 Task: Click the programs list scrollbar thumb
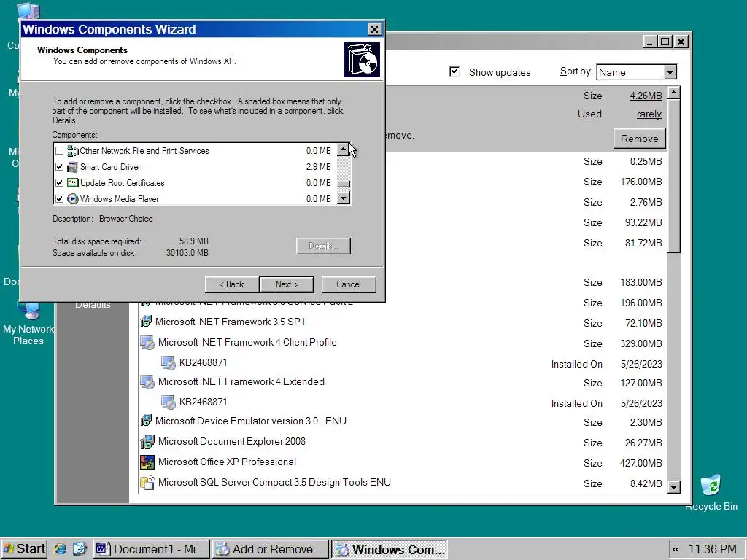pyautogui.click(x=674, y=176)
